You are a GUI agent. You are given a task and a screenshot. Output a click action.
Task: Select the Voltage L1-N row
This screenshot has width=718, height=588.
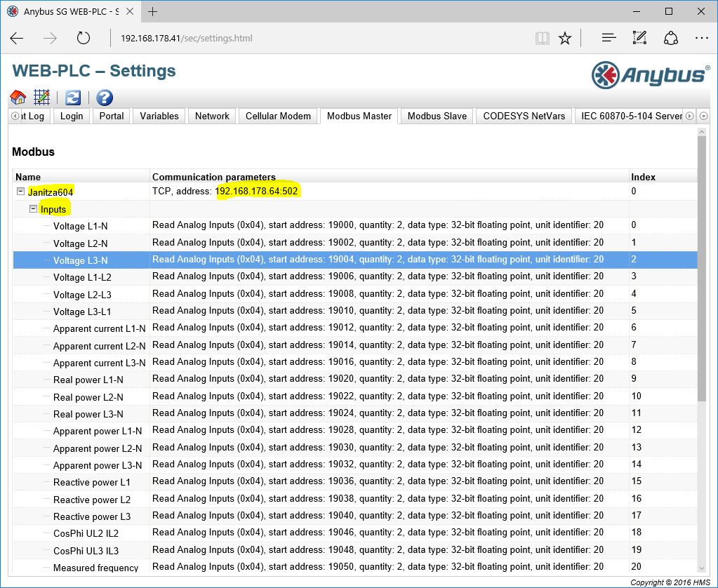click(355, 225)
